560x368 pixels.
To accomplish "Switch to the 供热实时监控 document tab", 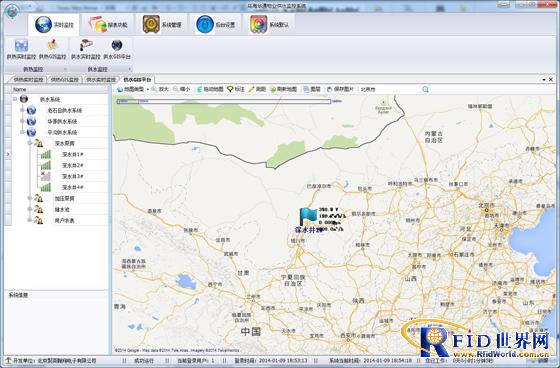I will click(28, 80).
